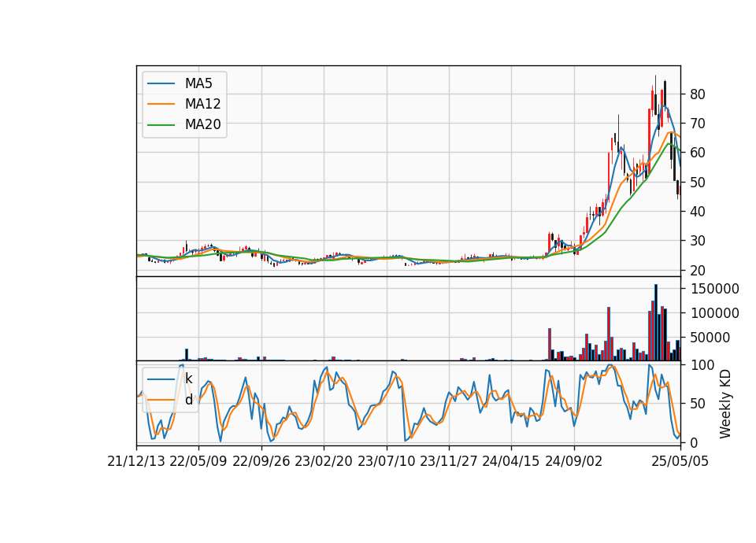Click the KD axis label 100
The width and height of the screenshot is (756, 543).
pyautogui.click(x=702, y=365)
